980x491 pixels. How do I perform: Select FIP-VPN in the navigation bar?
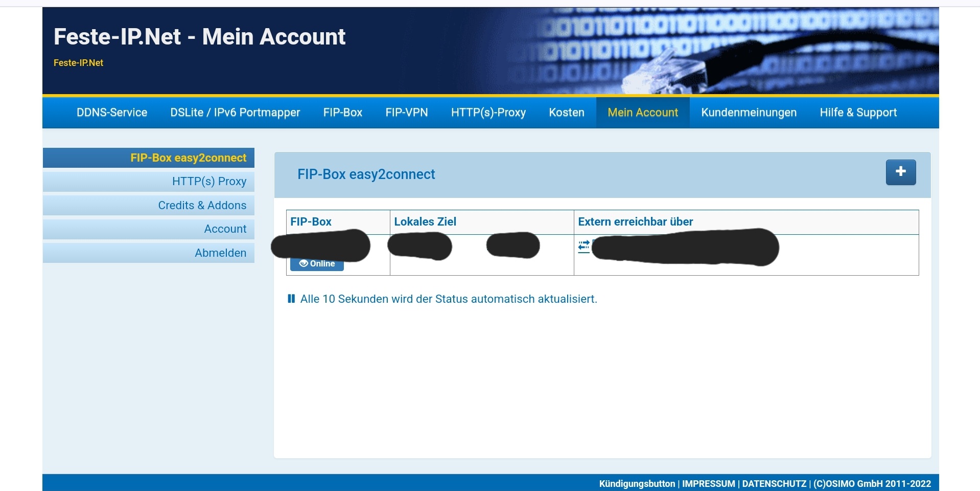point(407,113)
